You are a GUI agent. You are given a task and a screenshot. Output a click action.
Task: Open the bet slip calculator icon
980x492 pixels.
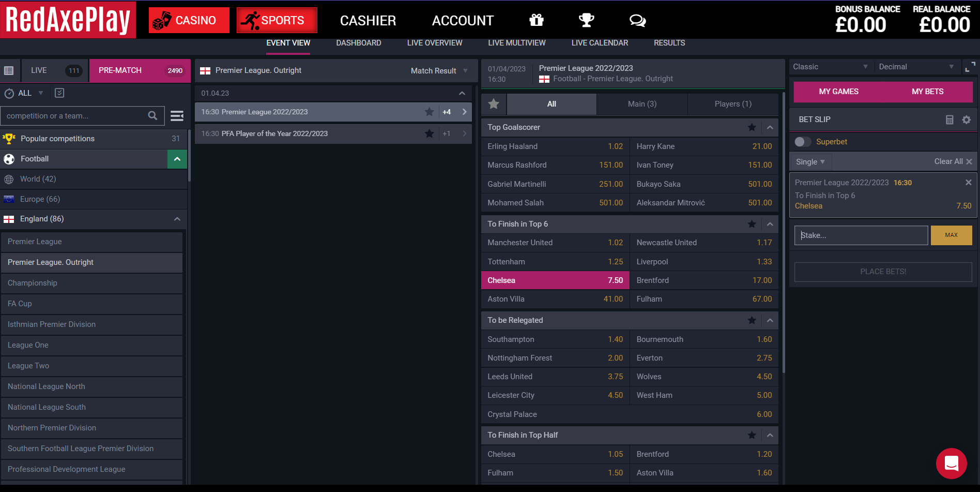(950, 120)
